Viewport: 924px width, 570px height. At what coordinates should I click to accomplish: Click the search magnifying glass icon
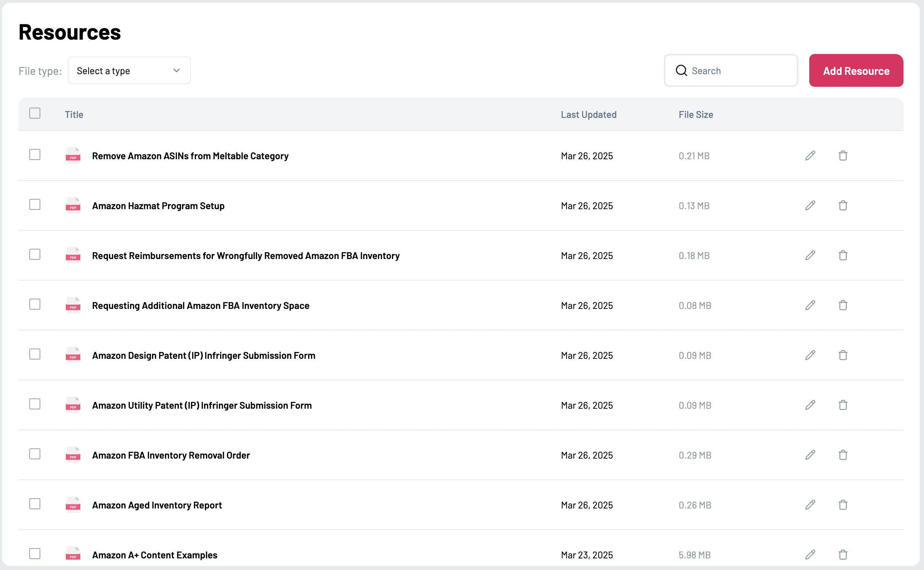tap(682, 70)
